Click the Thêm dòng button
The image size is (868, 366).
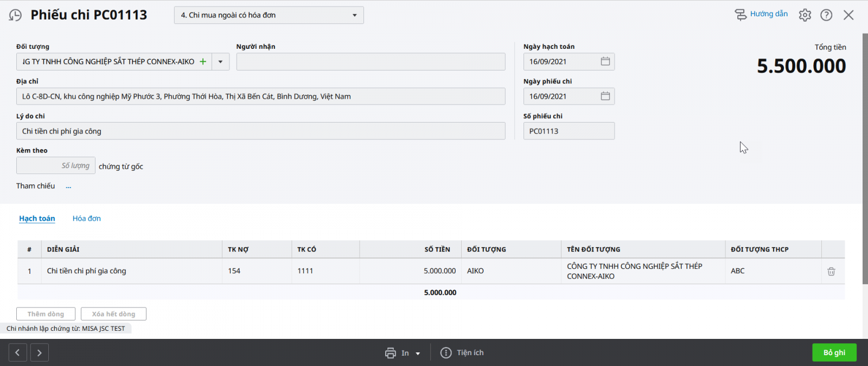pyautogui.click(x=46, y=314)
